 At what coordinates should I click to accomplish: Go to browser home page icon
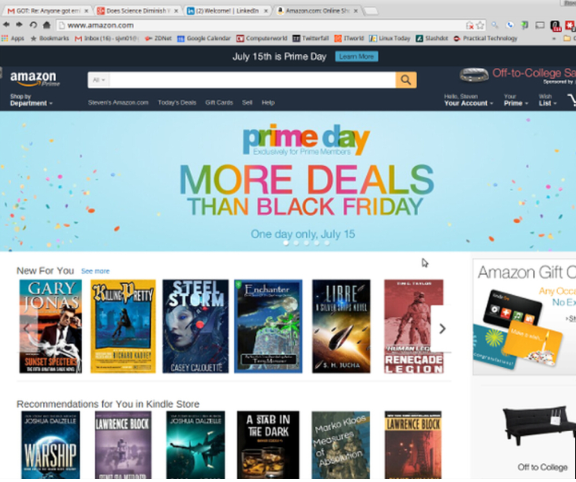point(47,25)
